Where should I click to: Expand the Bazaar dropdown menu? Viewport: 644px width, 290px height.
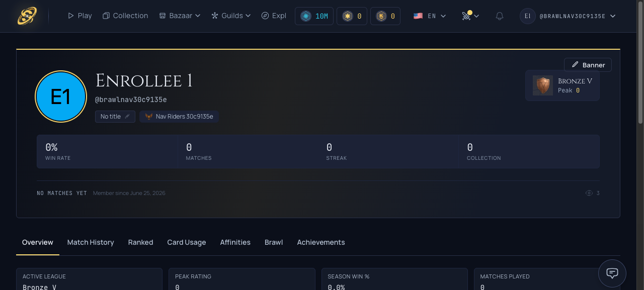(180, 16)
